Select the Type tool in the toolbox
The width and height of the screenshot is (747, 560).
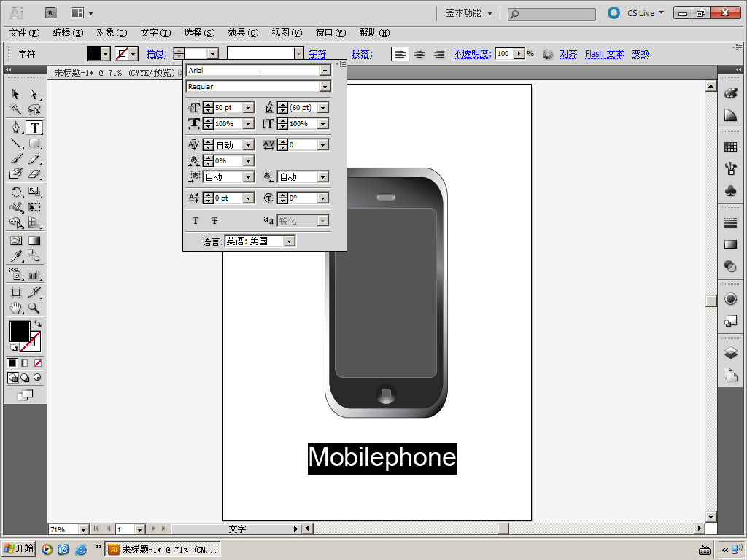pos(34,128)
